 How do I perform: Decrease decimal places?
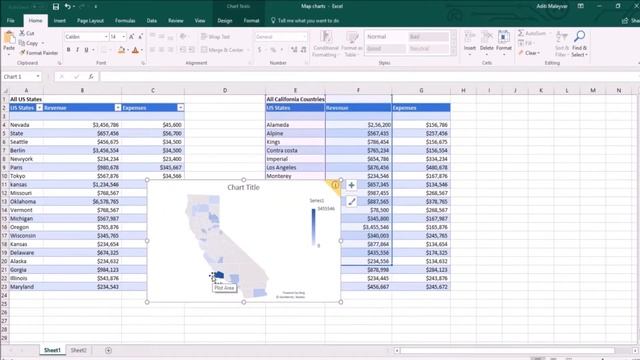(x=303, y=50)
